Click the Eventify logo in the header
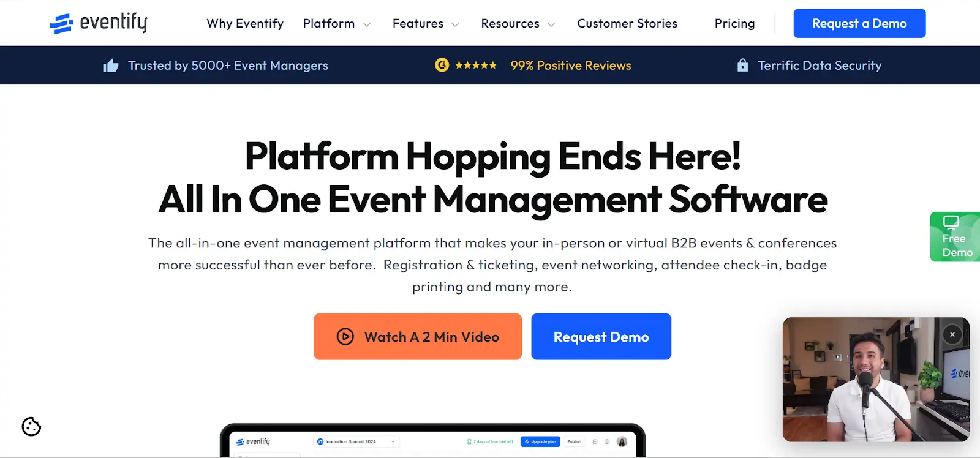This screenshot has width=980, height=458. click(x=99, y=23)
